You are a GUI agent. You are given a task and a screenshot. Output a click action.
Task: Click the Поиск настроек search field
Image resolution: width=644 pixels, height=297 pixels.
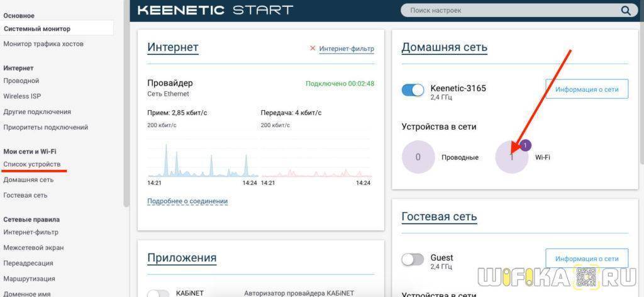(x=509, y=11)
